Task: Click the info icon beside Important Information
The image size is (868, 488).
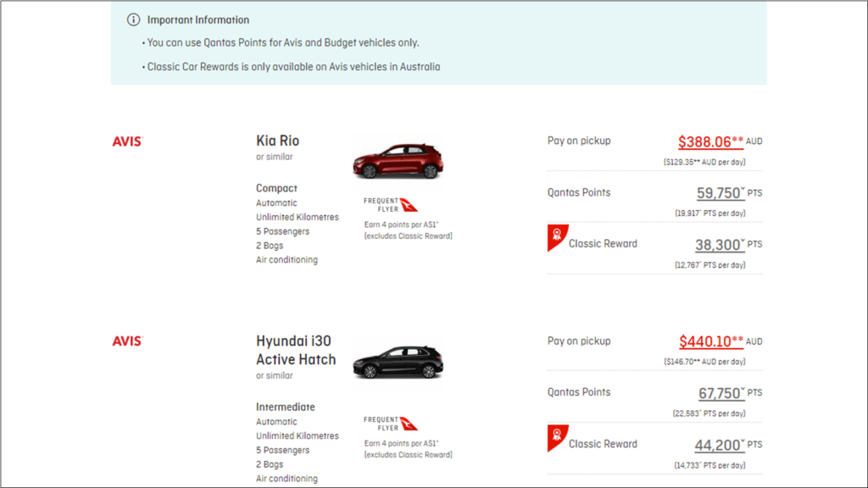Action: pyautogui.click(x=133, y=19)
